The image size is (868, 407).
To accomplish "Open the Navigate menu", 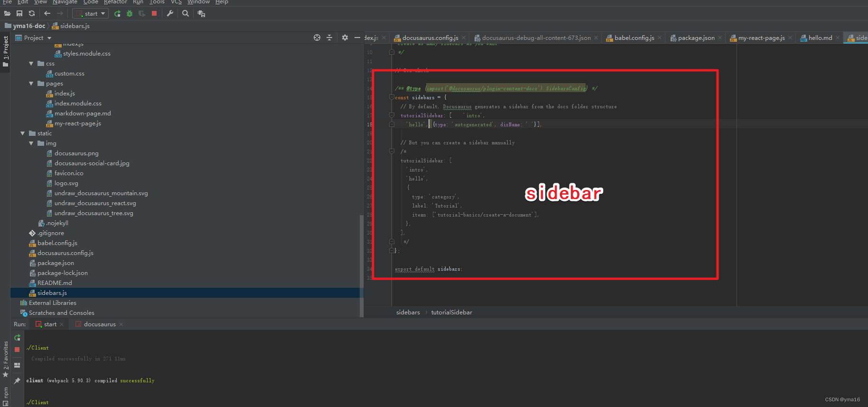I will [65, 2].
